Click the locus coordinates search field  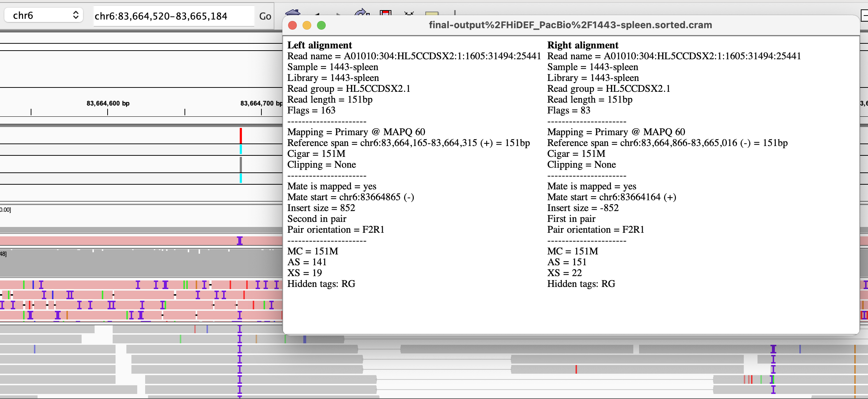pos(173,16)
